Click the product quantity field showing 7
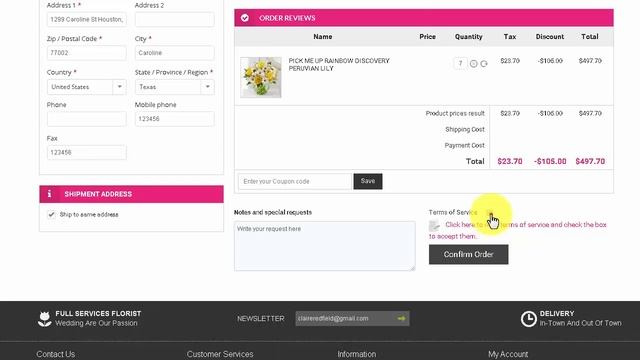The width and height of the screenshot is (640, 360). tap(460, 63)
